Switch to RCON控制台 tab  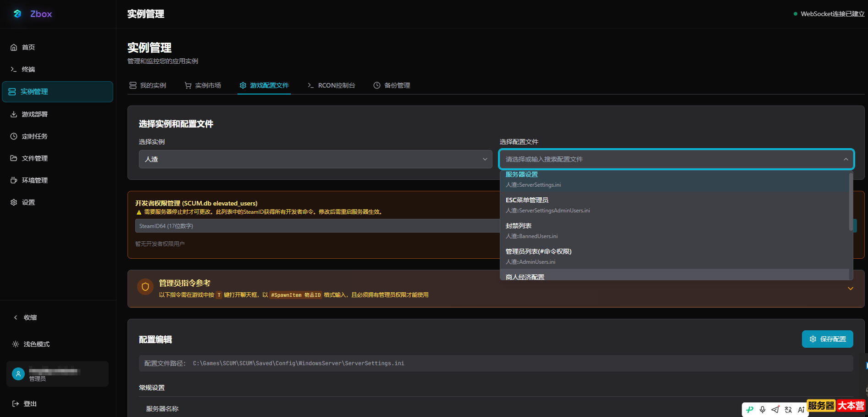click(x=331, y=85)
